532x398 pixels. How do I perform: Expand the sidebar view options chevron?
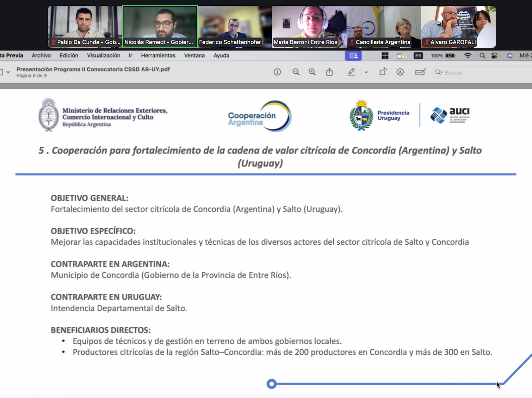(x=8, y=72)
